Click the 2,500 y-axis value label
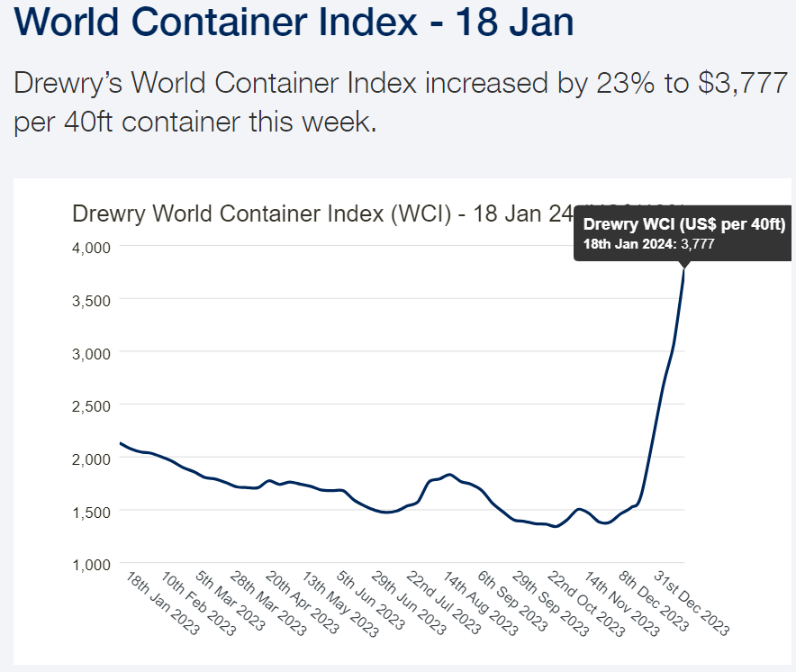This screenshot has width=796, height=672. (x=91, y=406)
